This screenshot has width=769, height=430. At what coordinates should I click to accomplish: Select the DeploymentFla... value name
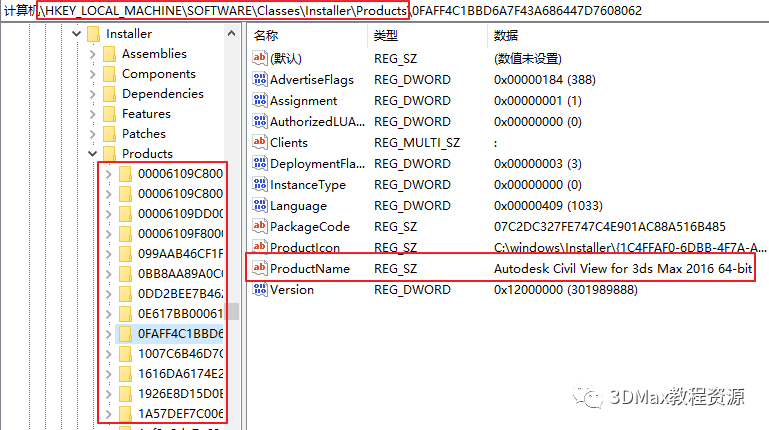coord(317,164)
